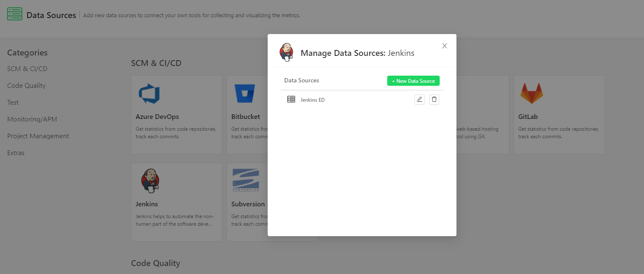Delete the Jenkins ED data source
Viewport: 644px width, 274px height.
434,100
